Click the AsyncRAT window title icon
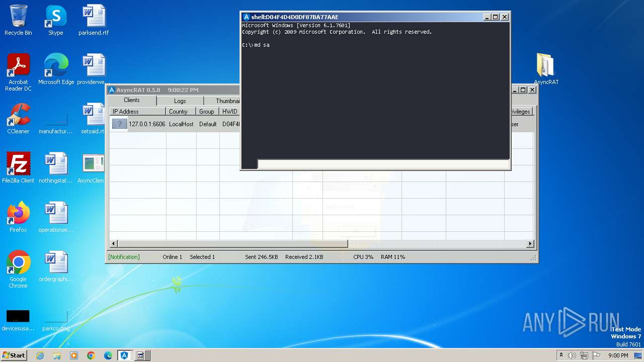The height and width of the screenshot is (362, 644). point(112,90)
